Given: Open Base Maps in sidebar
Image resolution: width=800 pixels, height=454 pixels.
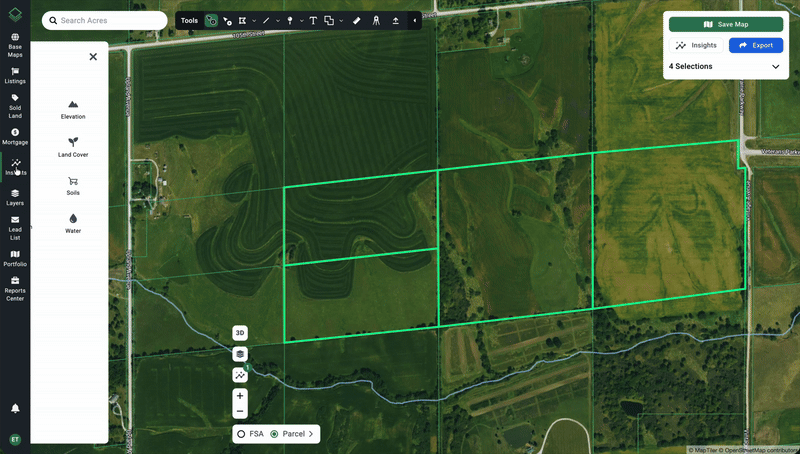Looking at the screenshot, I should 15,46.
